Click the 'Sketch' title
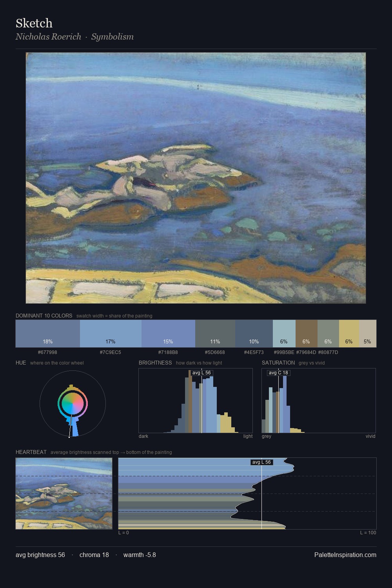392x588 pixels. pos(34,23)
